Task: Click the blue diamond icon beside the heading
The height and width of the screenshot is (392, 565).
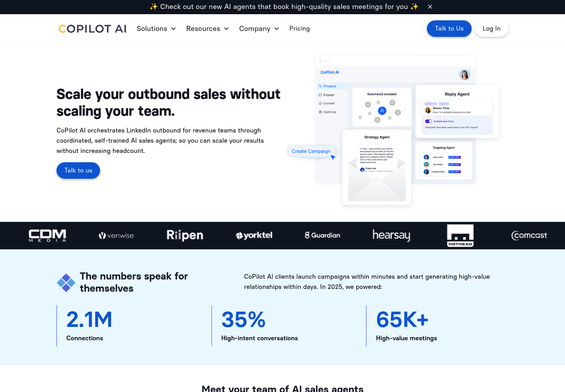Action: pos(66,283)
